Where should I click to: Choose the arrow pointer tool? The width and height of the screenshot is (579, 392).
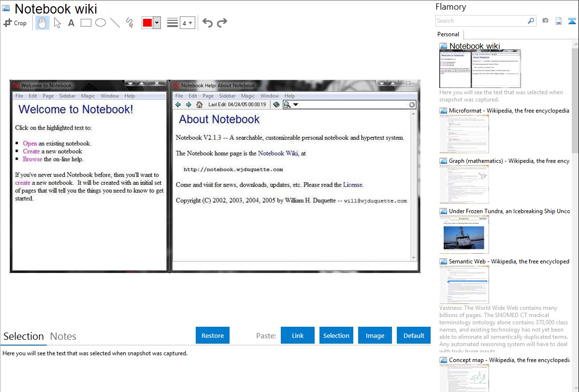point(57,23)
